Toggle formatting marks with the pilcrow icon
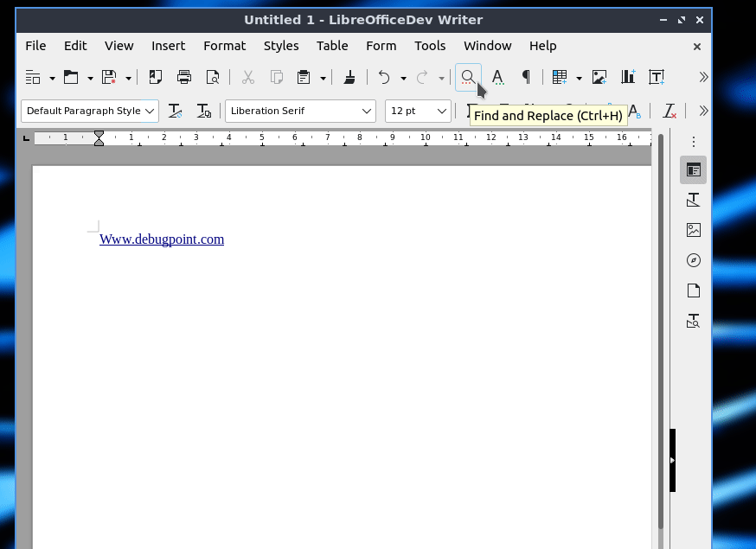Viewport: 756px width, 549px height. tap(525, 77)
